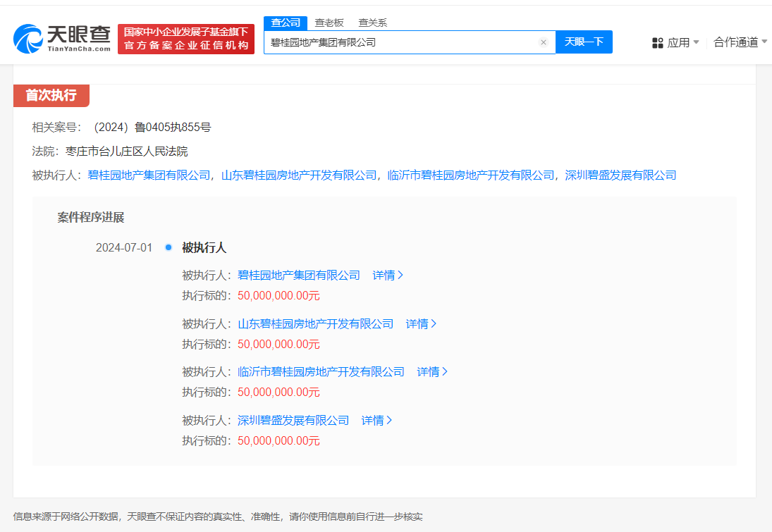Switch to the 查老板 tab

[327, 23]
